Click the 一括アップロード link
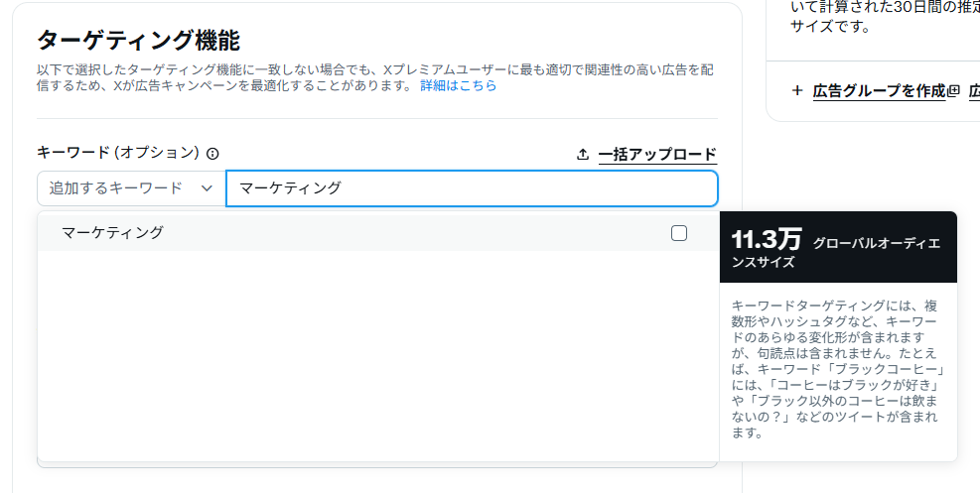Screen dimensions: 980x493 657,154
